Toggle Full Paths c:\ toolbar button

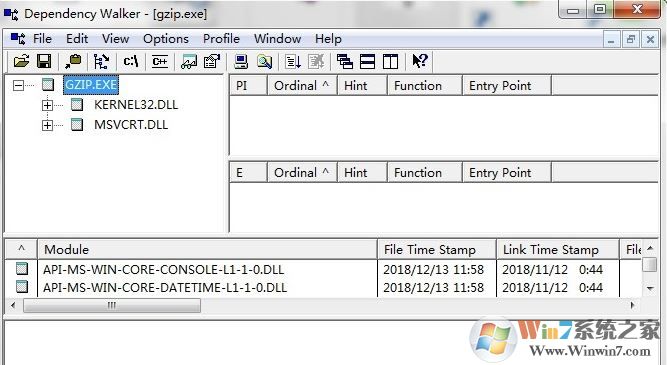(131, 62)
